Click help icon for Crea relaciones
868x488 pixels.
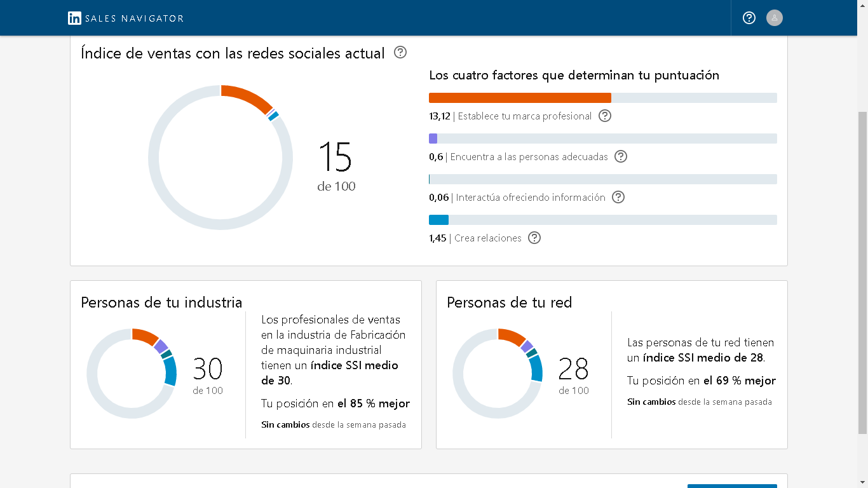point(534,238)
